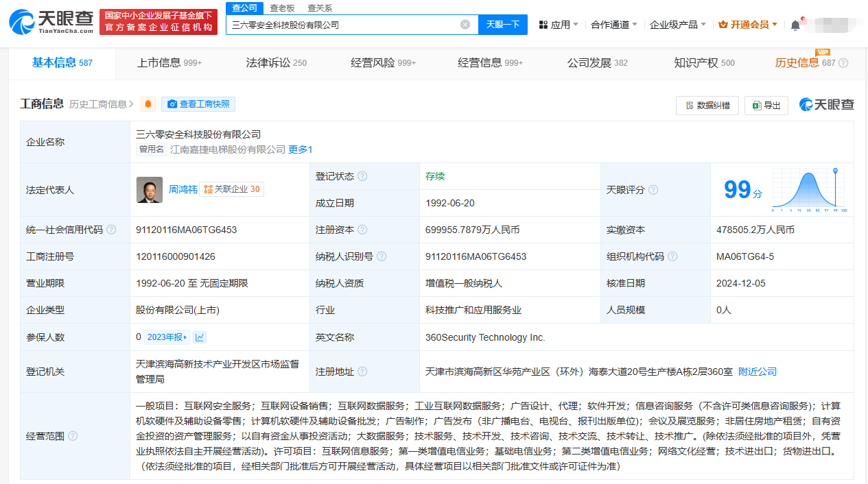Open 查看工商快照 snapshot button
The image size is (868, 484).
[198, 104]
